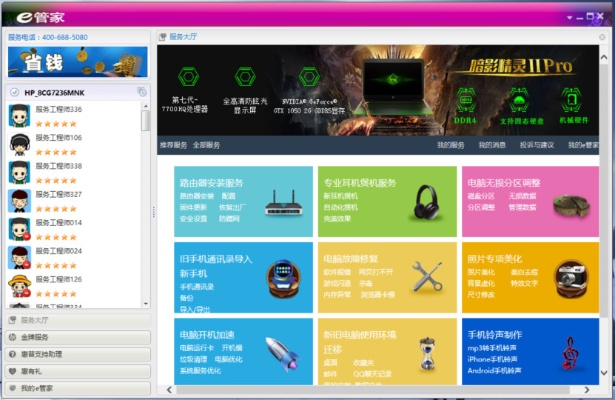615x400 pixels.
Task: Select the name 服务工程师014 in the list
Action: coord(59,222)
